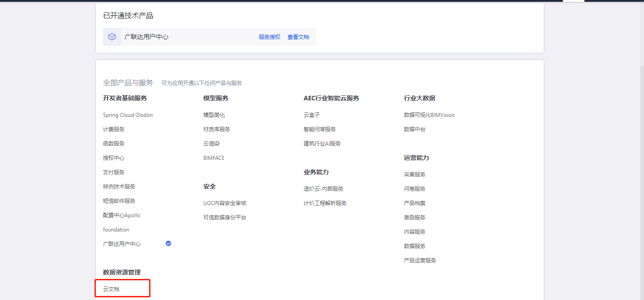644x300 pixels.
Task: Choose the BIMFACE model service
Action: pos(214,158)
